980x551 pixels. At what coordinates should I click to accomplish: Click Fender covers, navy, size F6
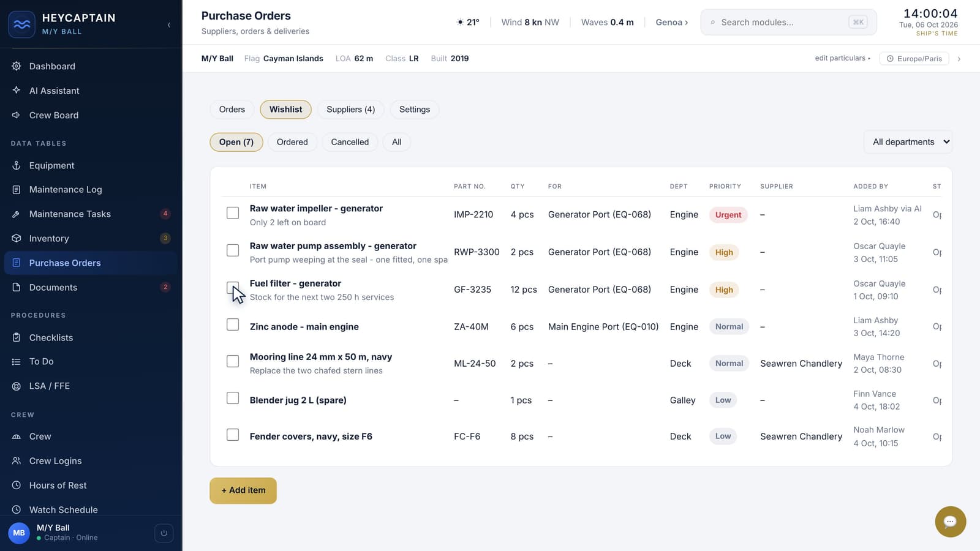(x=311, y=437)
